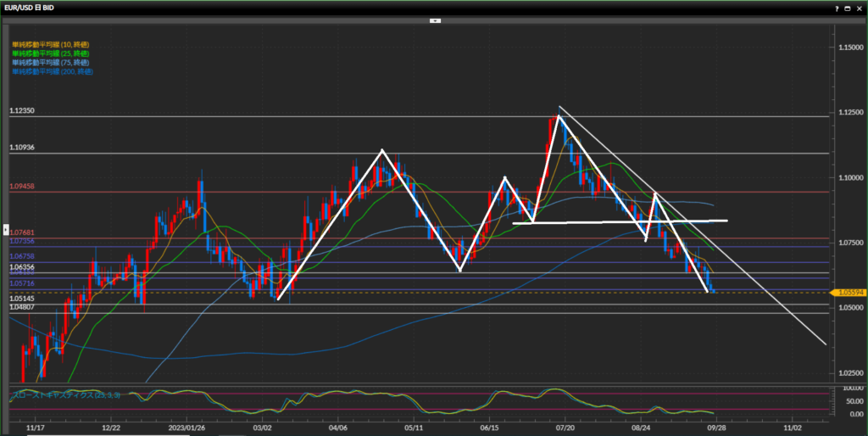
Task: Click the current price tag 1.05594
Action: (849, 293)
